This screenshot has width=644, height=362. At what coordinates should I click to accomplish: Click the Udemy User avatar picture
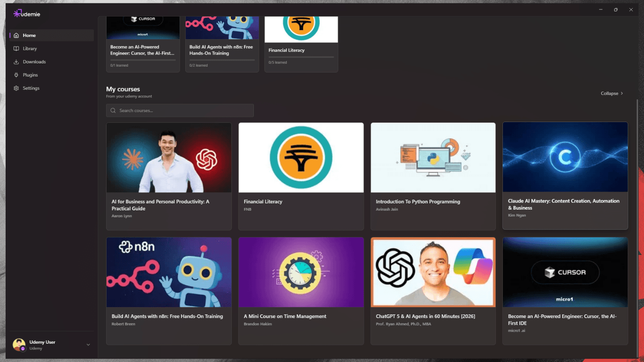click(x=19, y=345)
